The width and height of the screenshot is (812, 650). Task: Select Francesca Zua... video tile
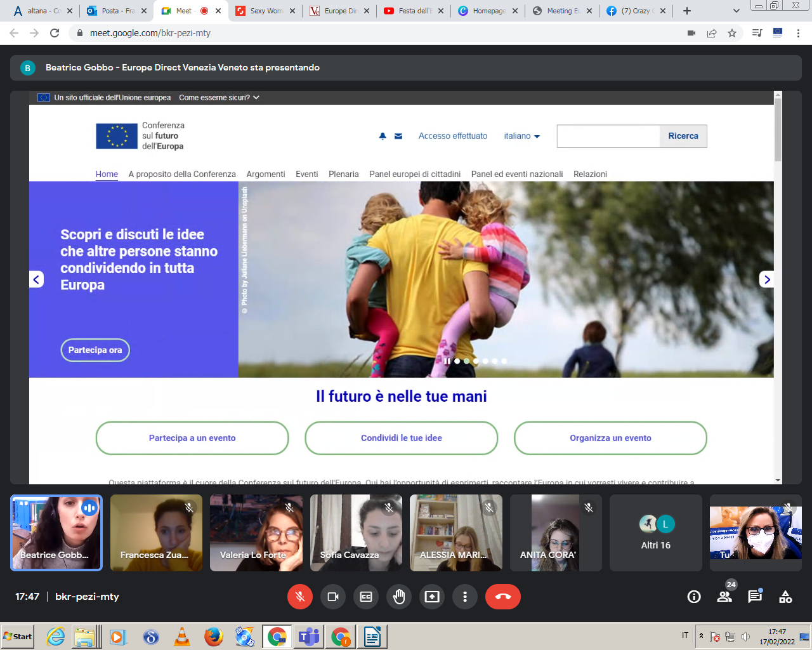tap(156, 533)
